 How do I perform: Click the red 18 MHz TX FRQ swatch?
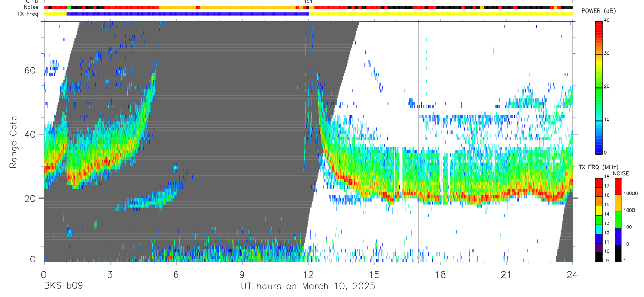click(x=599, y=181)
